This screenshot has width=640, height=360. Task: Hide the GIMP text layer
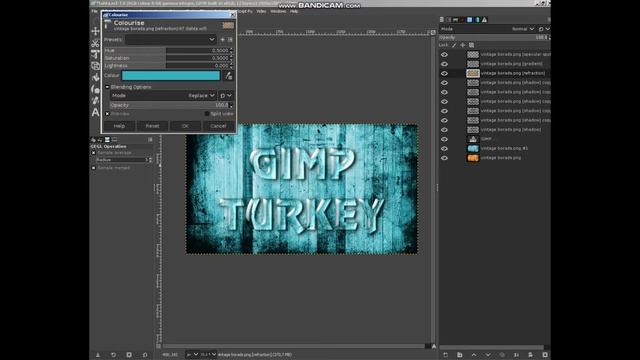click(444, 139)
